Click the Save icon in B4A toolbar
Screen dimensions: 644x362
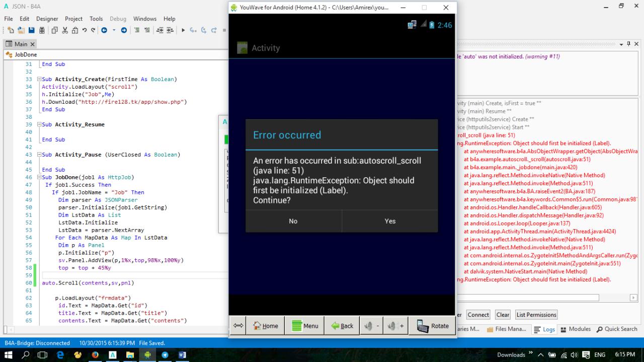(32, 30)
